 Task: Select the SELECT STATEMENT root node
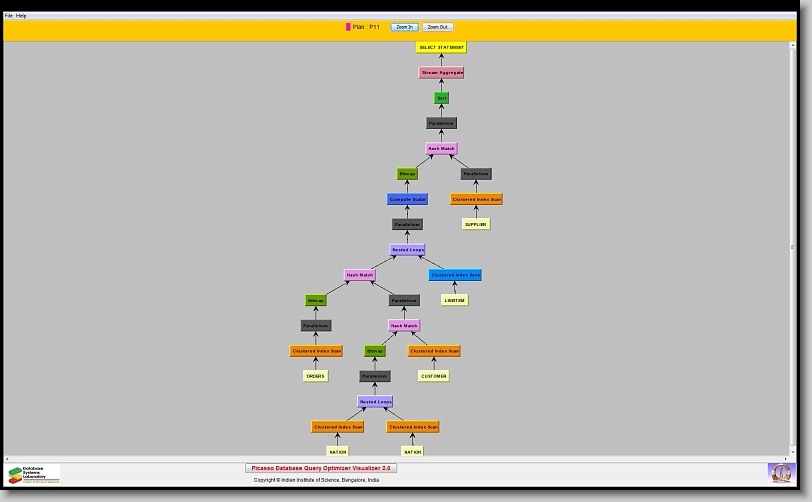(x=441, y=47)
